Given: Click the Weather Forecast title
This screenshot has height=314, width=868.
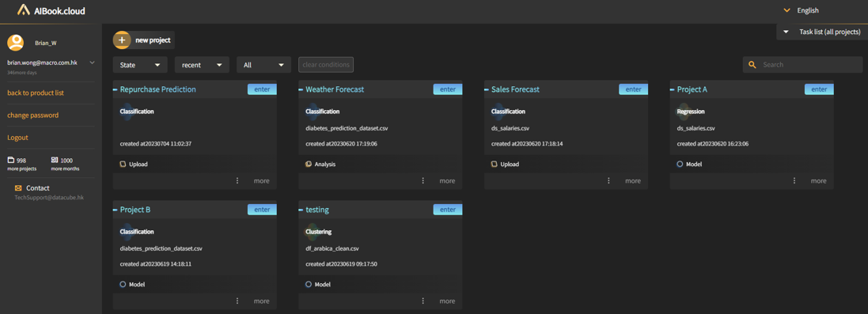Looking at the screenshot, I should (x=335, y=89).
